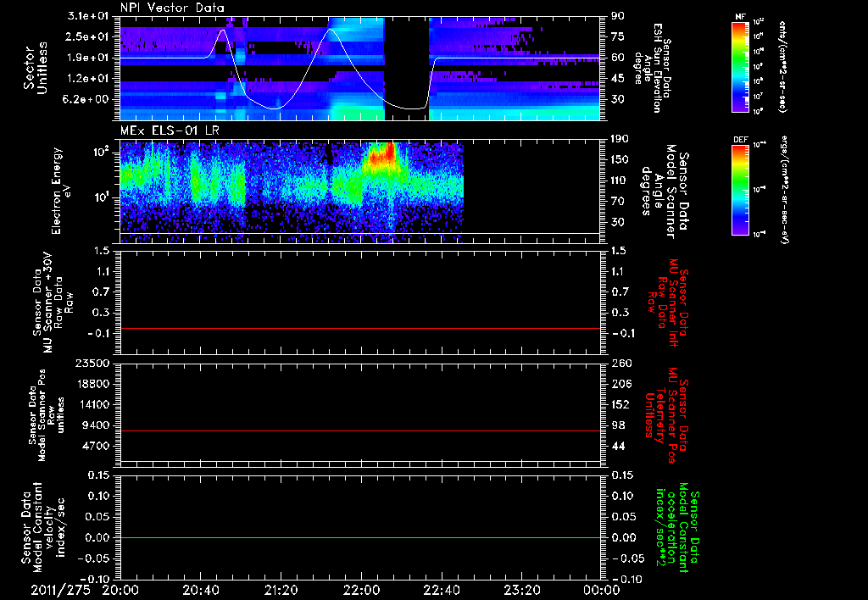This screenshot has width=868, height=600.
Task: Click the "MEx ELS-01 LR" panel title
Action: tap(169, 131)
